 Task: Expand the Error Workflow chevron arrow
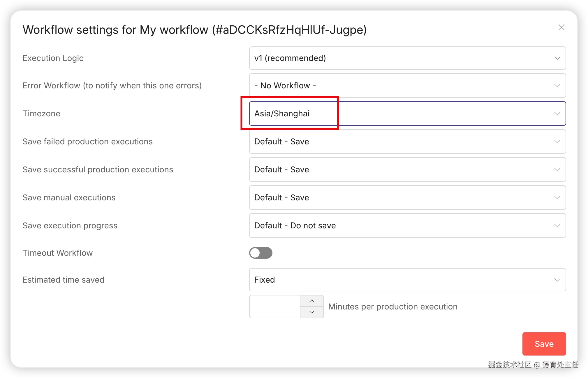pyautogui.click(x=557, y=85)
